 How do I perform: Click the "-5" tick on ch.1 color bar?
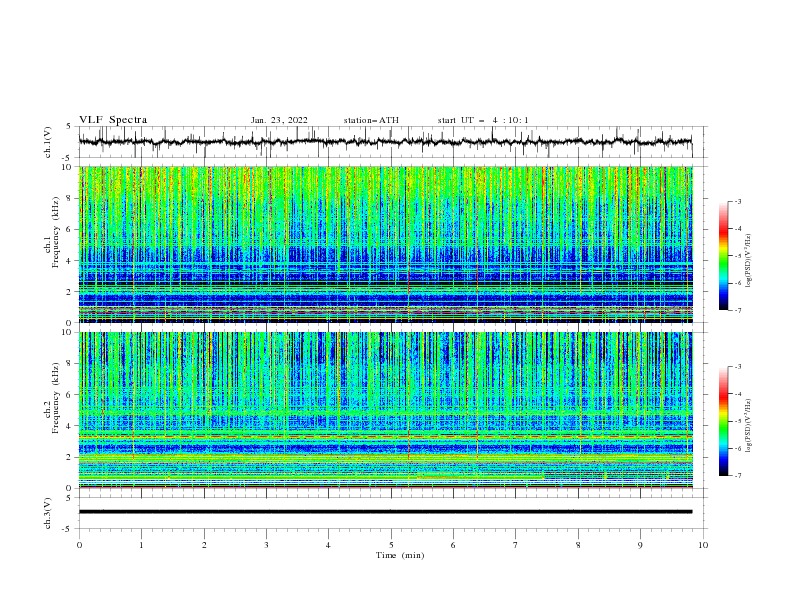738,256
